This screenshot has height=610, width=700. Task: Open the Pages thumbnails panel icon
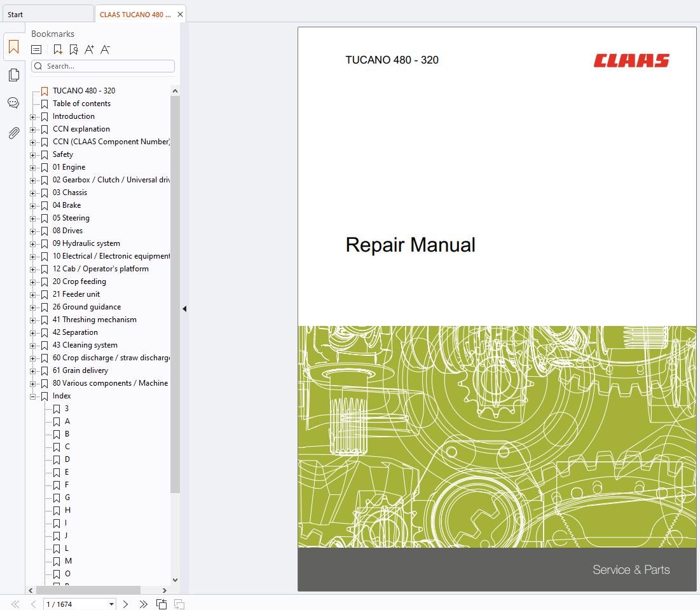14,75
